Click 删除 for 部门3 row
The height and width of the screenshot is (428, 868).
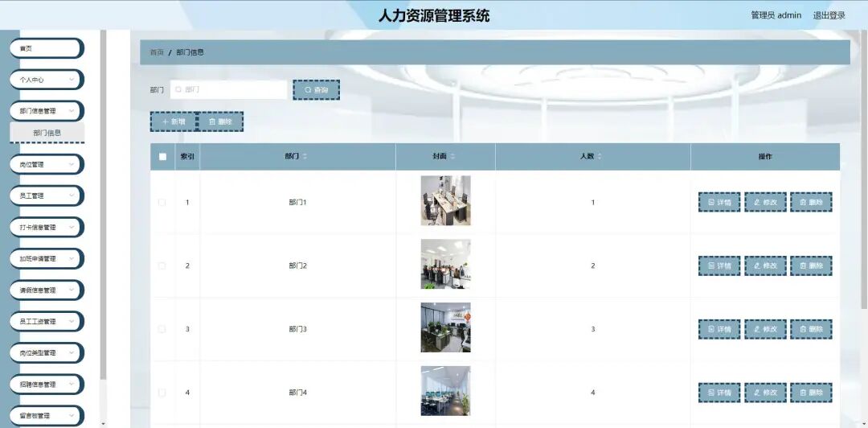click(811, 329)
